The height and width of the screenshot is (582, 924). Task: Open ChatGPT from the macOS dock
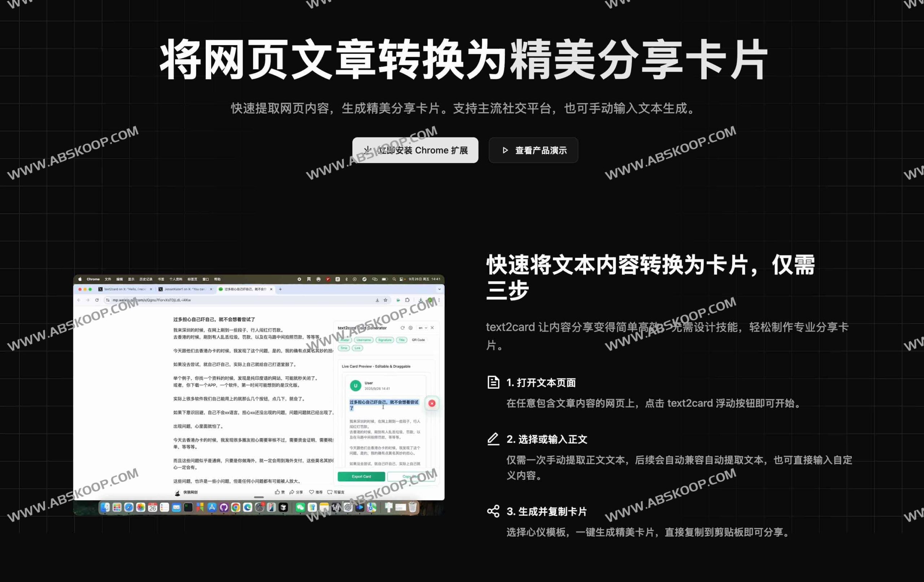pos(348,507)
